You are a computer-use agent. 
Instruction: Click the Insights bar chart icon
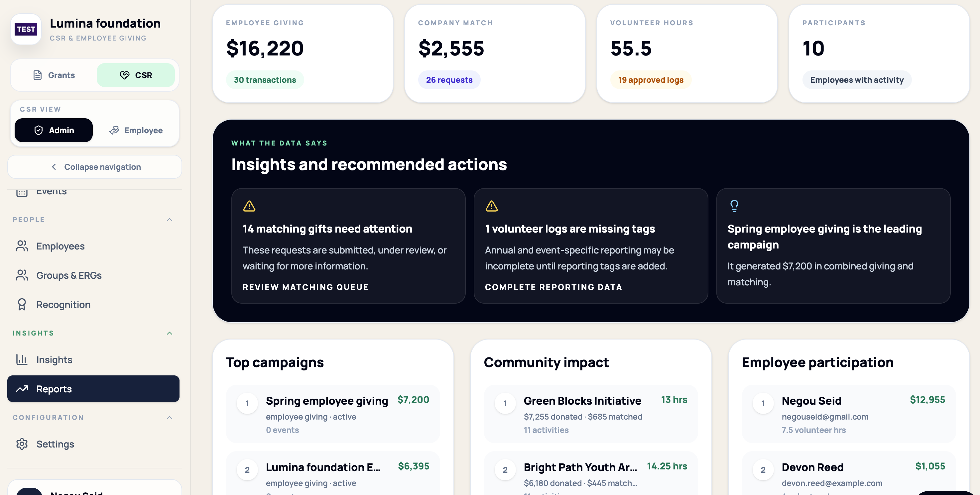(22, 360)
